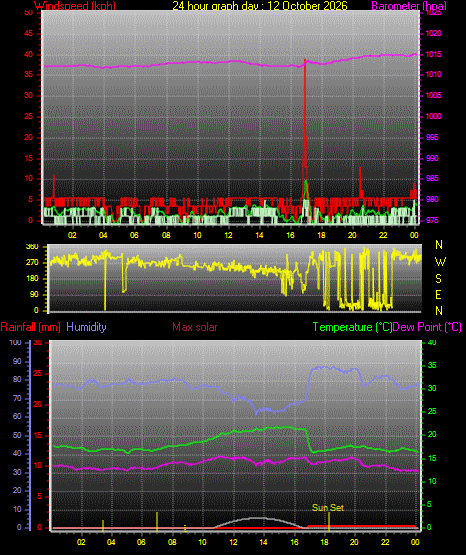
Task: Click the '50' humidity scale value
Action: tap(17, 435)
